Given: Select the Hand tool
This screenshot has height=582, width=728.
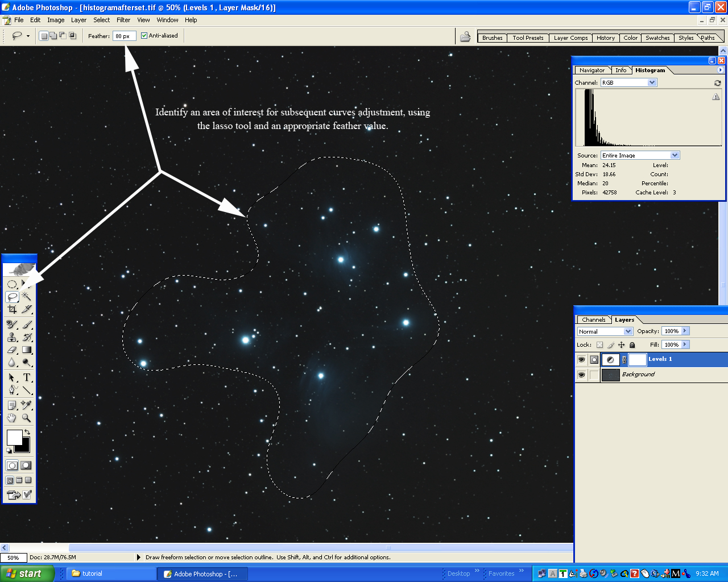Looking at the screenshot, I should point(12,418).
